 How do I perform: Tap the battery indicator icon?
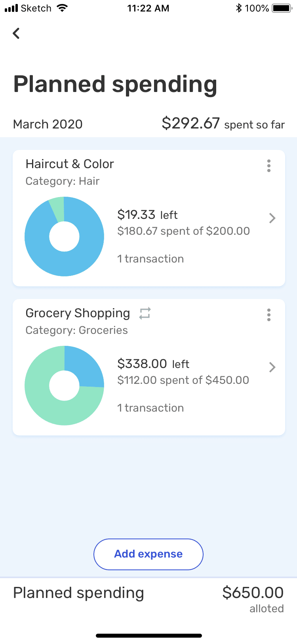pyautogui.click(x=282, y=8)
